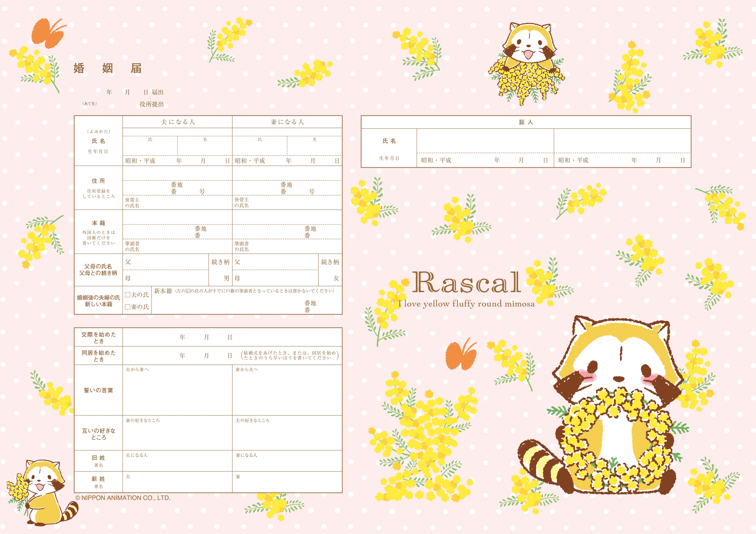Screen dimensions: 756x534
Task: Click the first witness name field
Action: coord(485,141)
